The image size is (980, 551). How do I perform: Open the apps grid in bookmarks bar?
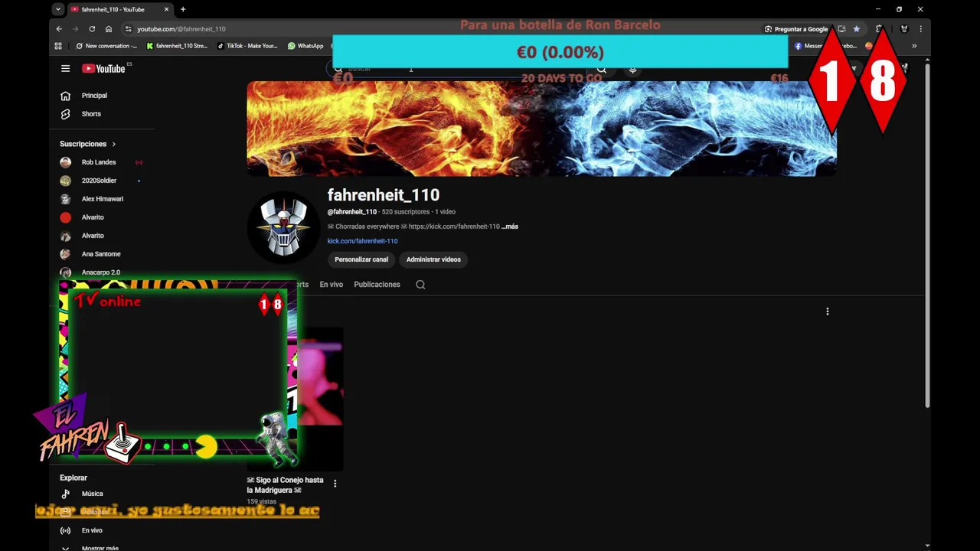coord(58,46)
